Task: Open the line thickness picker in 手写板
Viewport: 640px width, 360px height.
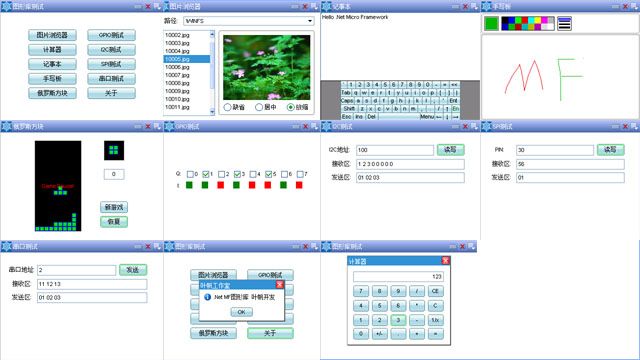Action: (x=564, y=24)
